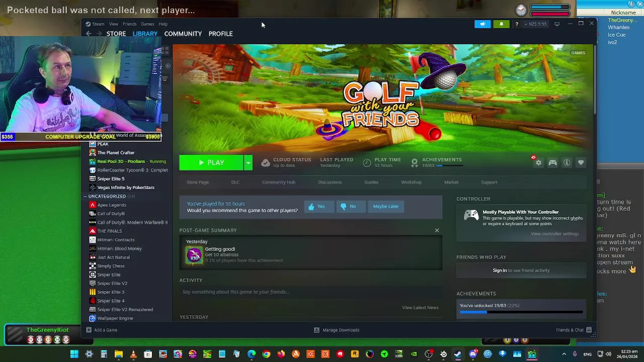Go to the STORE tab
The height and width of the screenshot is (362, 644).
(116, 34)
